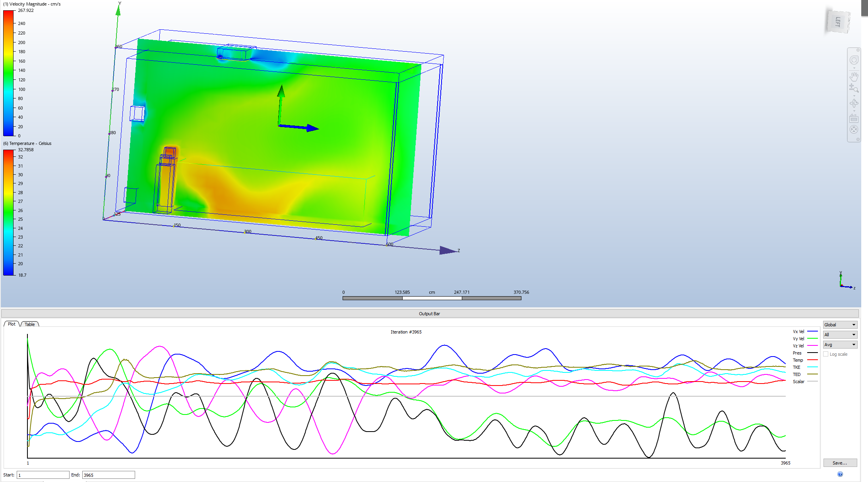Enable the Log scale option
Viewport: 868px width, 482px height.
pyautogui.click(x=826, y=354)
